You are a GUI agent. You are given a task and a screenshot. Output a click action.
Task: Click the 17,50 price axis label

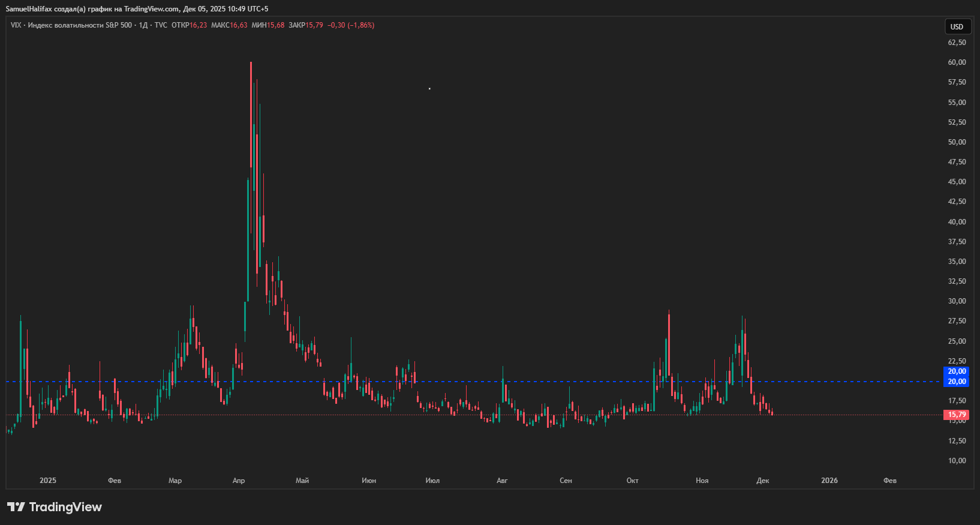pyautogui.click(x=957, y=401)
